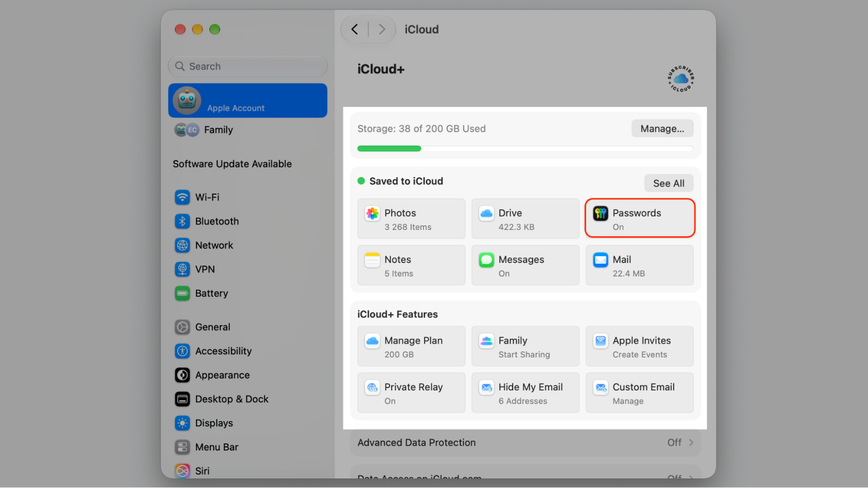This screenshot has height=488, width=868.
Task: Click the Private Relay globe icon
Action: pyautogui.click(x=373, y=387)
